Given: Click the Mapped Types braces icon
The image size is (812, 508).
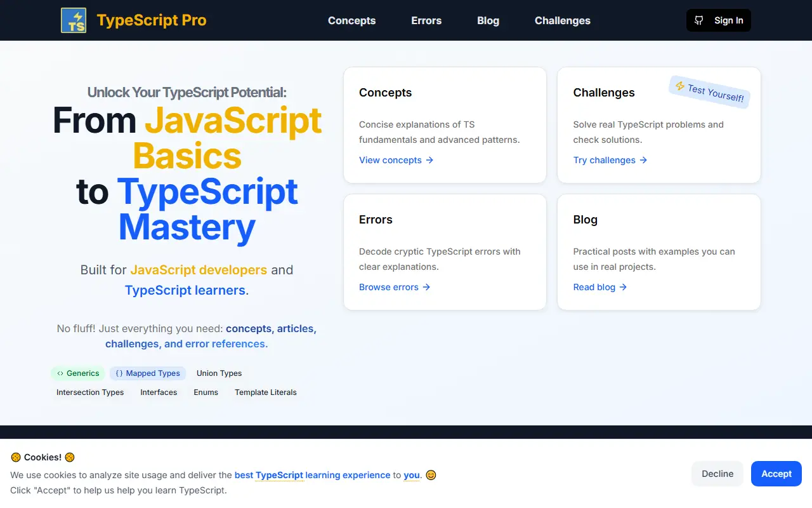Looking at the screenshot, I should coord(119,373).
